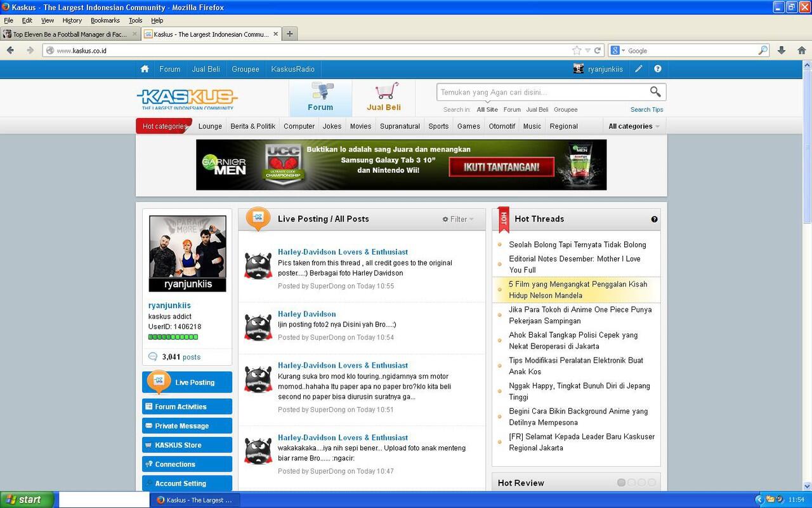Viewport: 812px width, 508px height.
Task: Select fourth Hot Review carousel dot
Action: (x=652, y=483)
